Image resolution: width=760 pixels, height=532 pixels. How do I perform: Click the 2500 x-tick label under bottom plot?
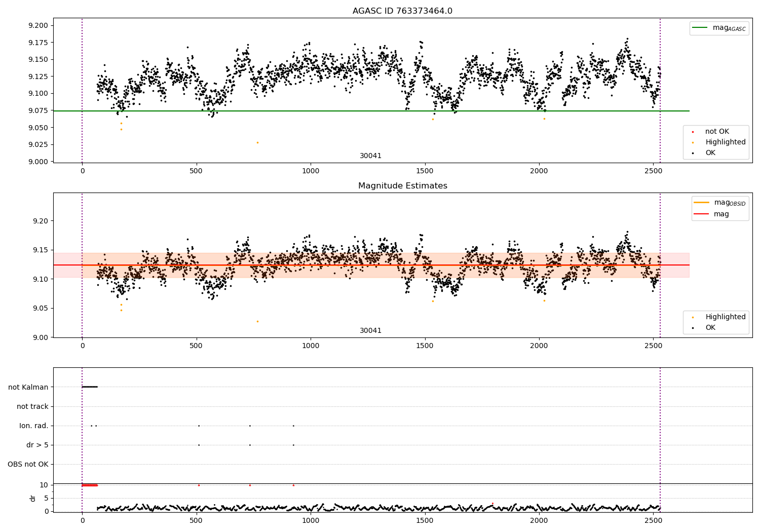[653, 520]
